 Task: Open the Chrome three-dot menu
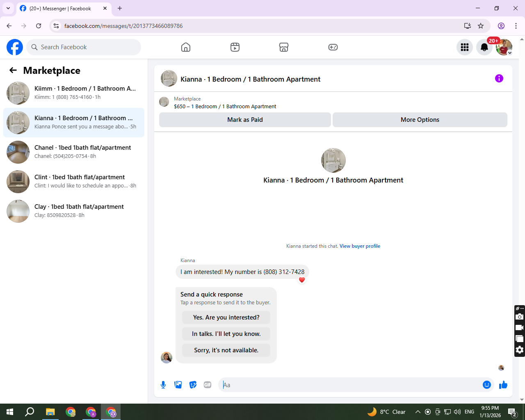516,26
